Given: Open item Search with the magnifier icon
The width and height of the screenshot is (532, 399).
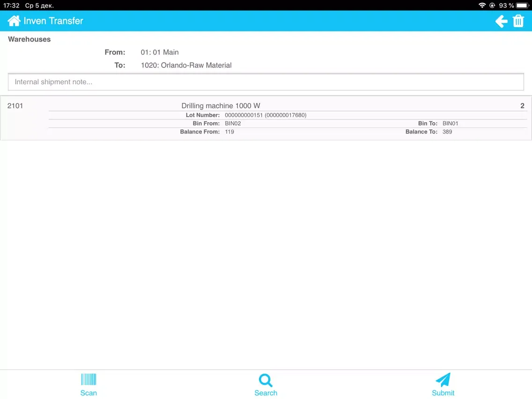Looking at the screenshot, I should pyautogui.click(x=266, y=384).
